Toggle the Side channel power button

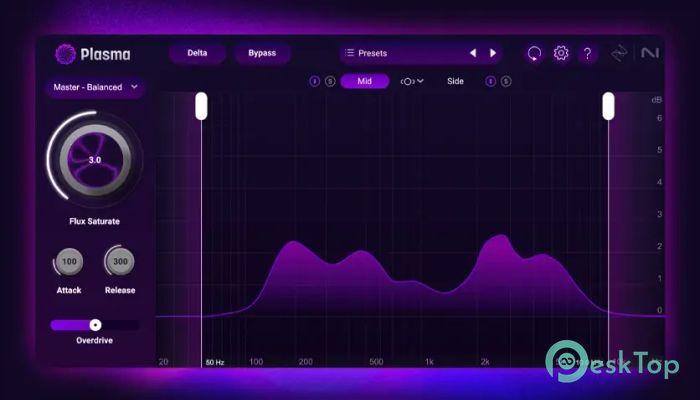490,81
